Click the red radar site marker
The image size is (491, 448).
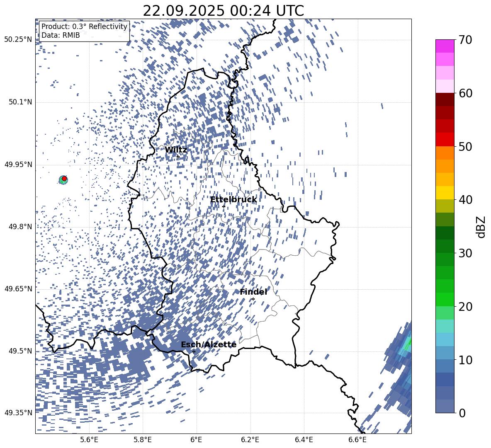pyautogui.click(x=64, y=179)
